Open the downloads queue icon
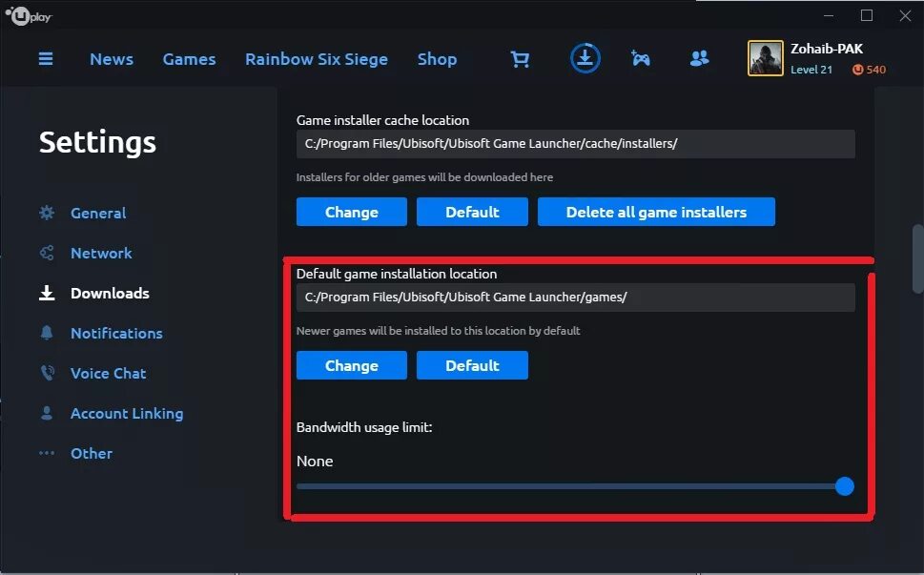Screen dimensions: 924x575 [x=585, y=58]
